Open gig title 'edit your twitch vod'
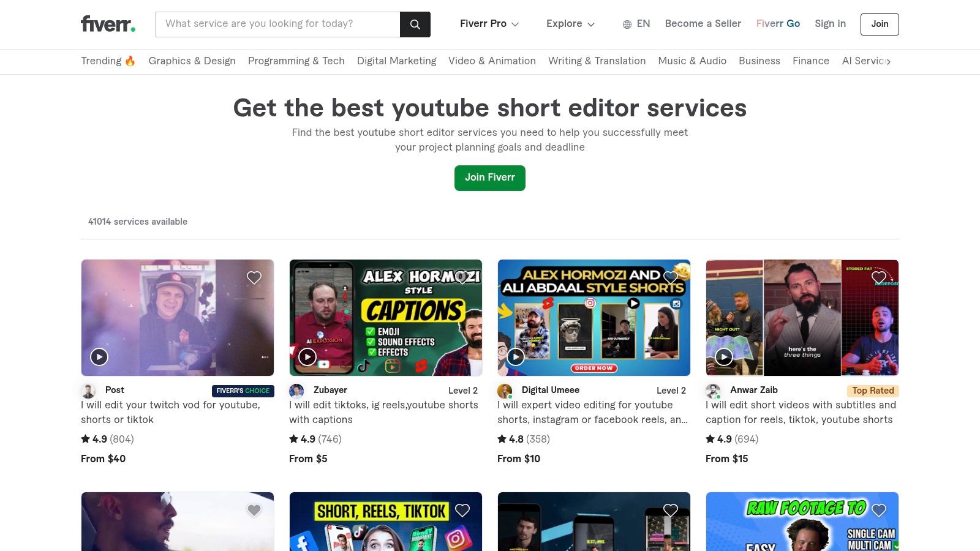Screen dimensions: 980x551 point(170,412)
